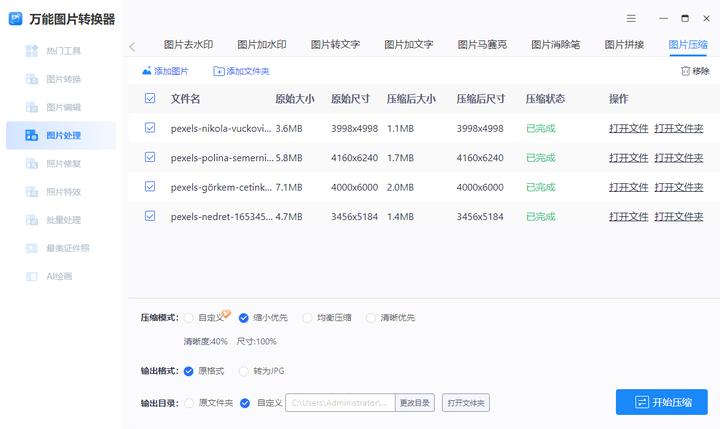The image size is (720, 429).
Task: Switch to the 图片去水印 tab
Action: [x=188, y=45]
